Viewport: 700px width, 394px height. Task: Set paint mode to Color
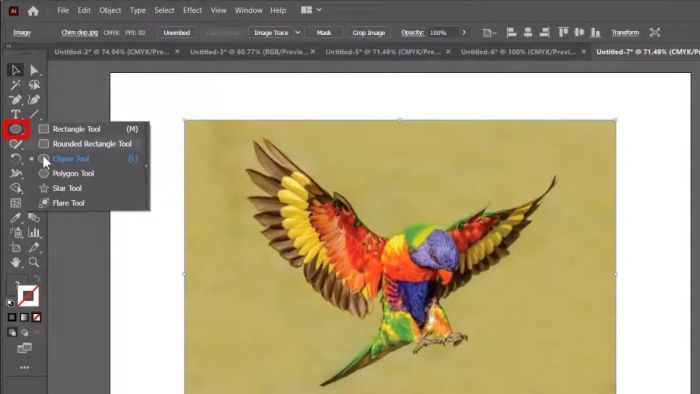pyautogui.click(x=12, y=317)
